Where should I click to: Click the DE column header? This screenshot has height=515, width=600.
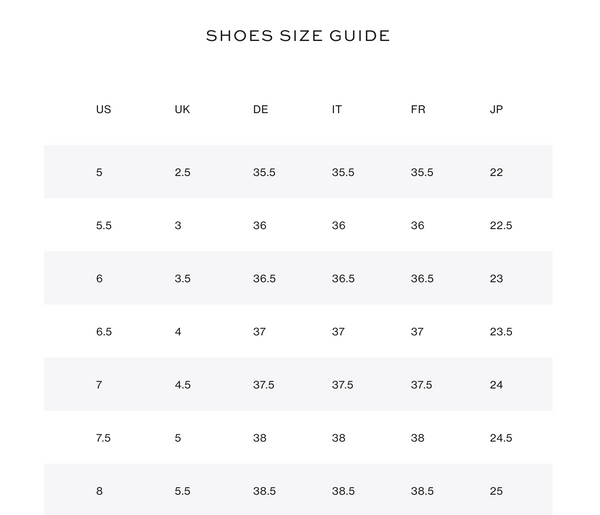coord(261,109)
